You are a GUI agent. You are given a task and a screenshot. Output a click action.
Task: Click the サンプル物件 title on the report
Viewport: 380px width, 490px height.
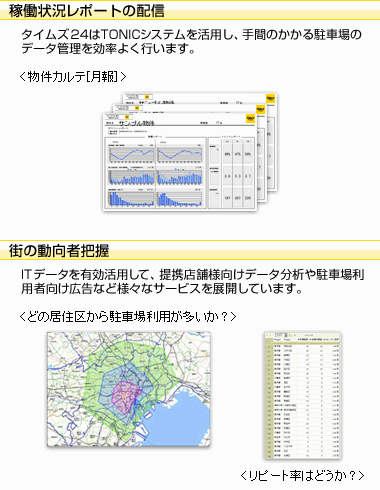click(136, 123)
